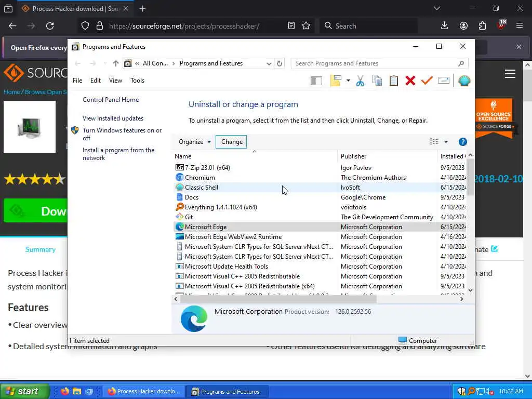The image size is (532, 399).
Task: Click the Firefox Search box
Action: (368, 26)
